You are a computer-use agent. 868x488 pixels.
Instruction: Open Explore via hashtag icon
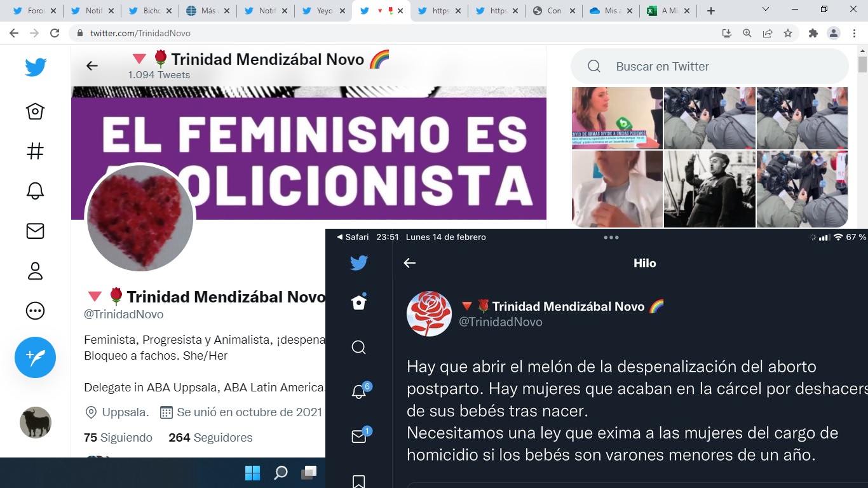[35, 151]
